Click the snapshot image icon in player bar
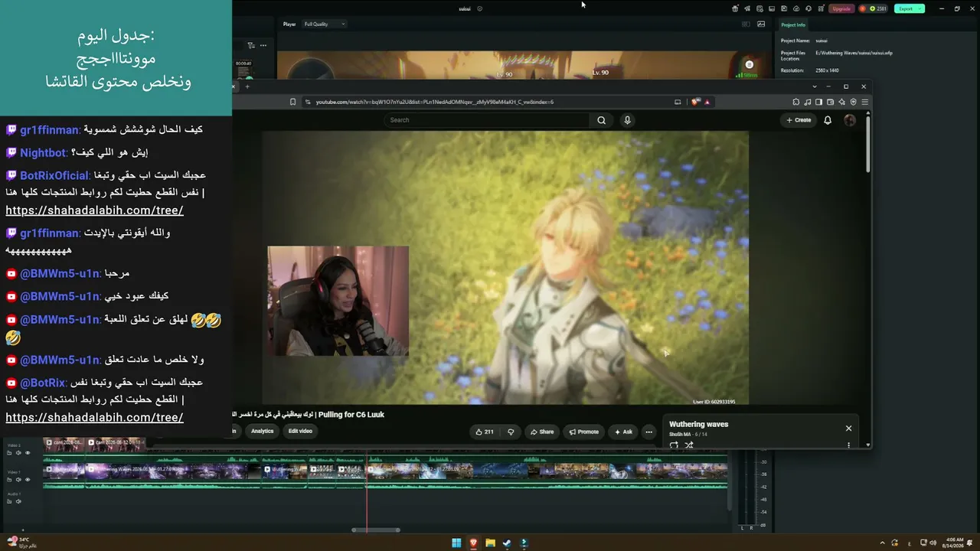980x551 pixels. (761, 24)
